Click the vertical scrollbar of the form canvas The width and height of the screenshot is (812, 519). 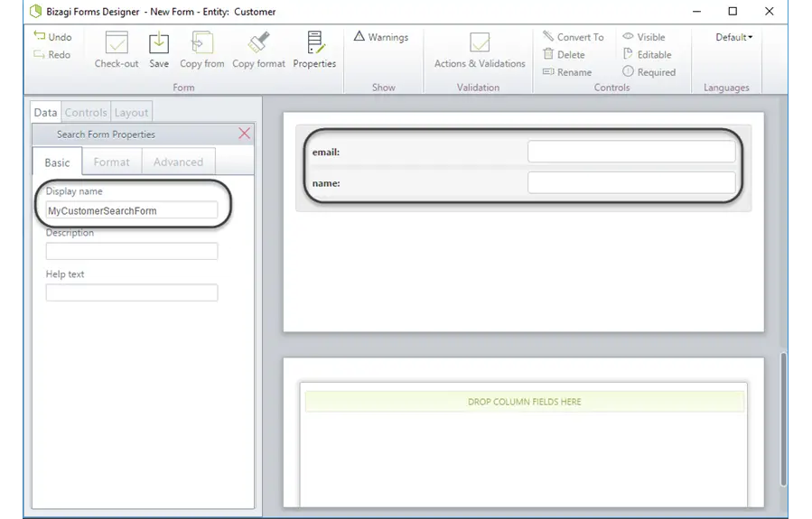783,419
